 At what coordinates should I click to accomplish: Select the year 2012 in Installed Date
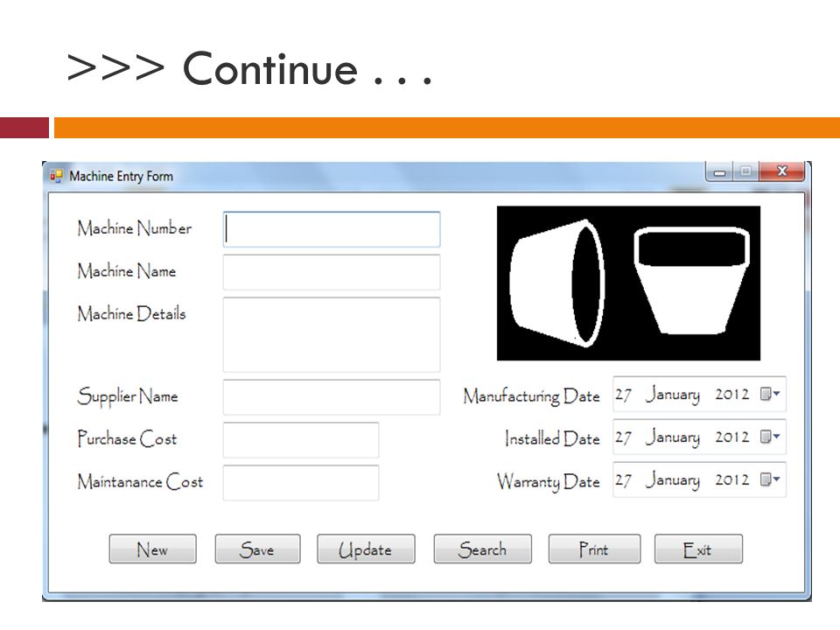[x=731, y=437]
